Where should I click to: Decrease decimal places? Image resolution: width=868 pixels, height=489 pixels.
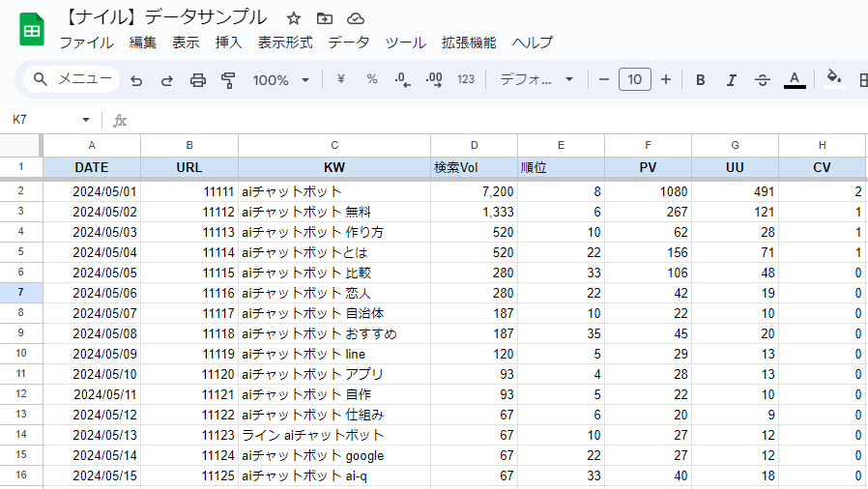402,80
